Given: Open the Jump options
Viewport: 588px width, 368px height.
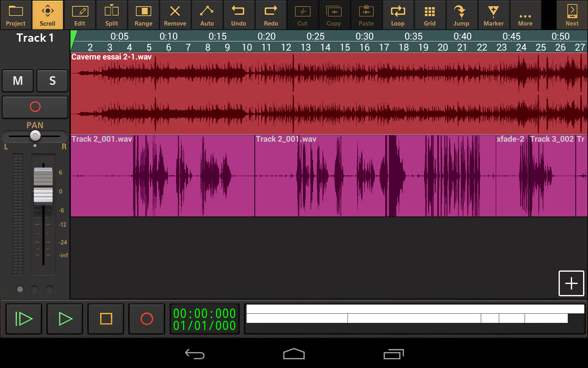Looking at the screenshot, I should pyautogui.click(x=461, y=15).
